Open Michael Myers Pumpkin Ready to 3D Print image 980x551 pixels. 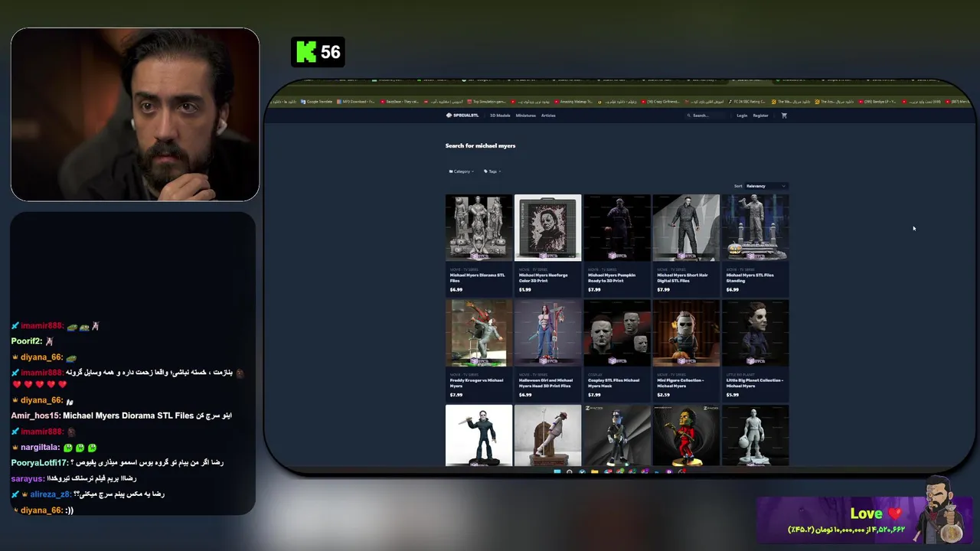pos(617,227)
